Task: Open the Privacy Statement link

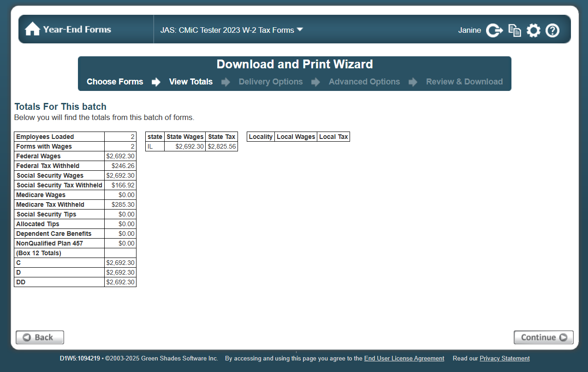Action: click(505, 359)
